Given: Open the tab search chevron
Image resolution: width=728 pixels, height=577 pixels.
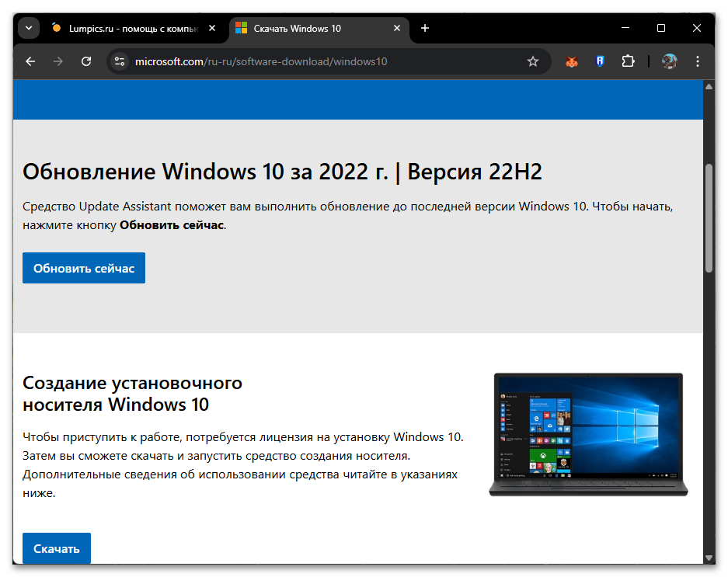Looking at the screenshot, I should 28,28.
